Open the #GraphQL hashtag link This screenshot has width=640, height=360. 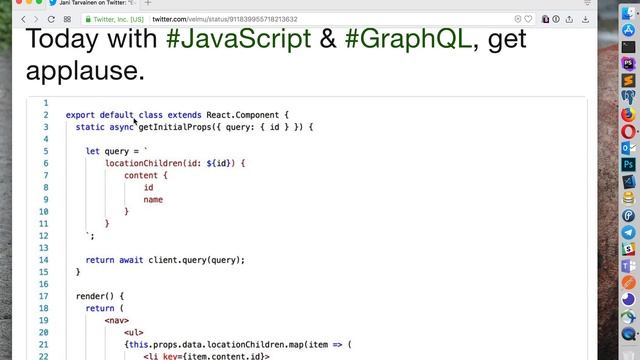pyautogui.click(x=408, y=39)
